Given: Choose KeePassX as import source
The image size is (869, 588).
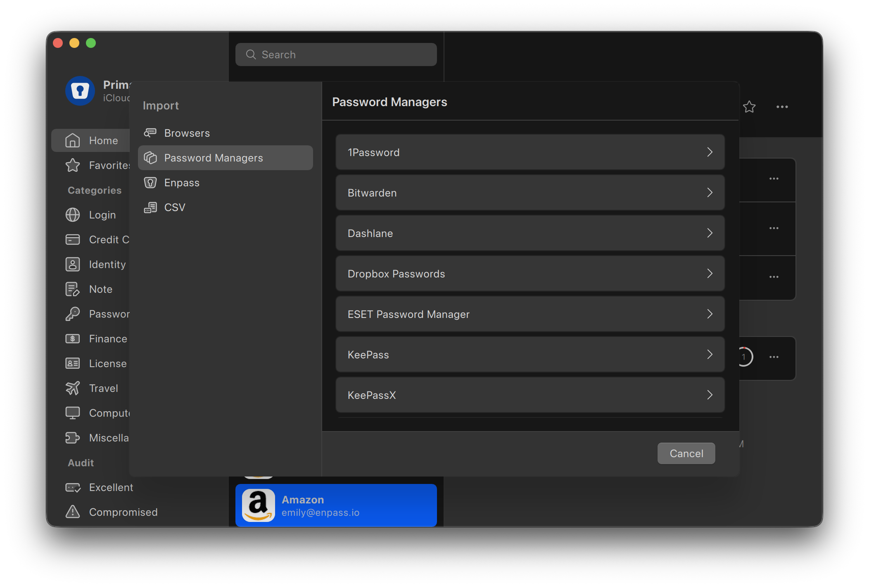Looking at the screenshot, I should 530,395.
